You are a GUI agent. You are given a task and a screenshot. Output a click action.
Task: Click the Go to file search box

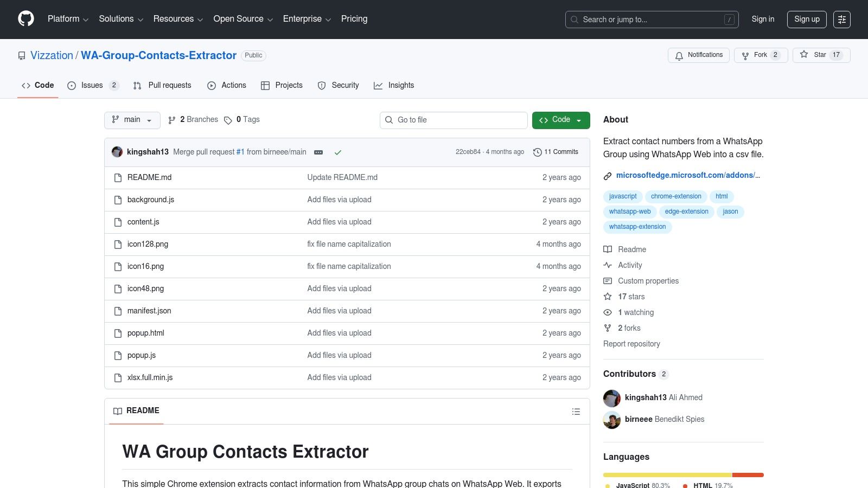coord(454,120)
